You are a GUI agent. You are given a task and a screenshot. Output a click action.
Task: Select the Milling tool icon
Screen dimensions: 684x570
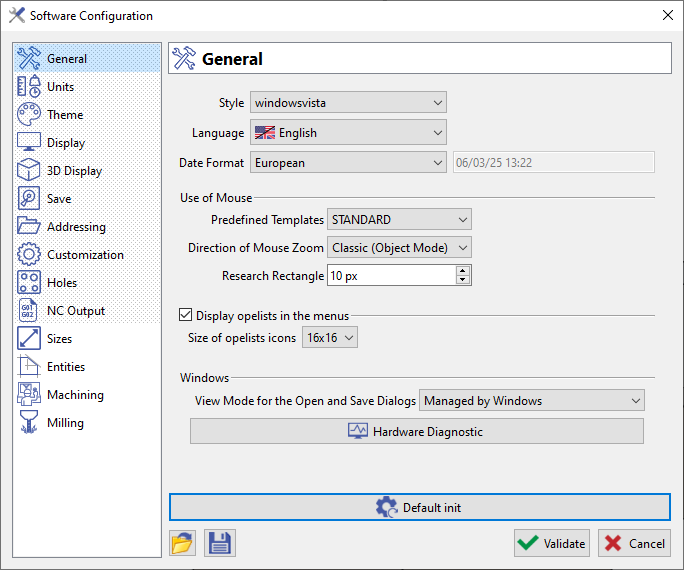pos(29,423)
